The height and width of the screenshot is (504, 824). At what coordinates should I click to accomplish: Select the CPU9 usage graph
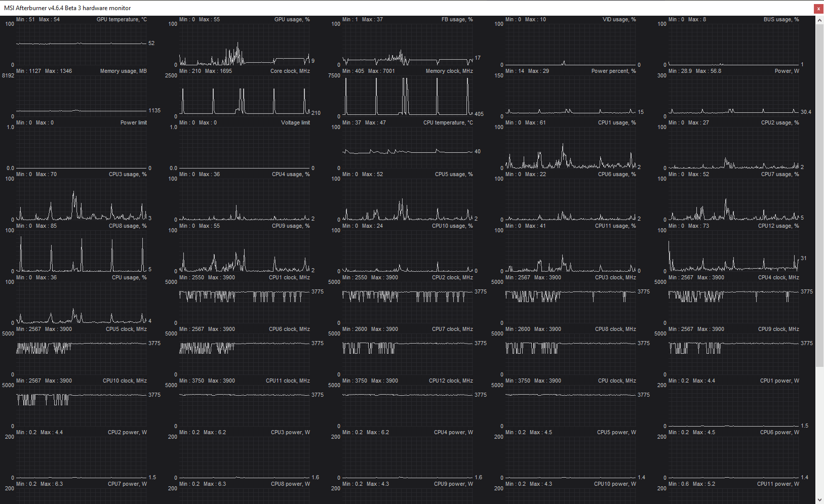point(245,250)
